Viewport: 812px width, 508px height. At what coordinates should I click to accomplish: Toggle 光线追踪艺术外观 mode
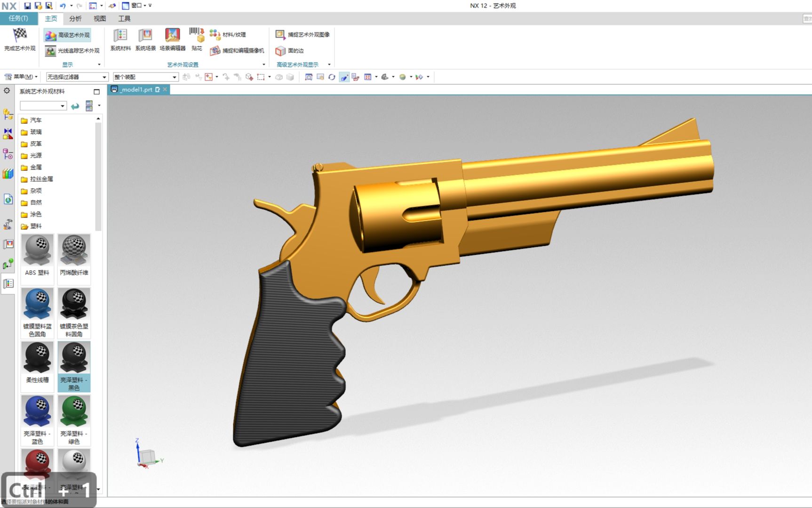[72, 50]
